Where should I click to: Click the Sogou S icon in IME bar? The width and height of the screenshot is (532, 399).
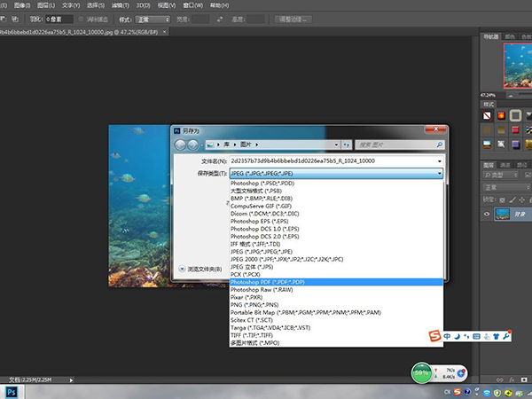pyautogui.click(x=434, y=335)
